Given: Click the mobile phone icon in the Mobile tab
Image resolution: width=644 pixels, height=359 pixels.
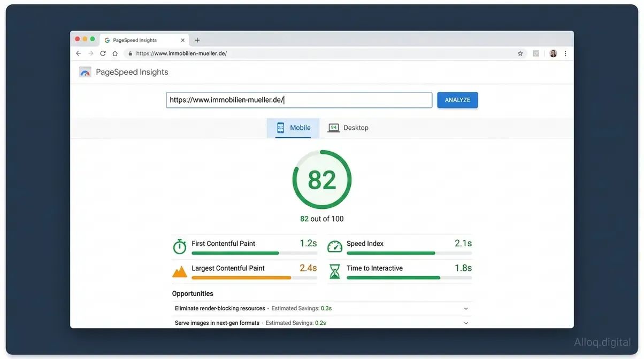Looking at the screenshot, I should 280,128.
